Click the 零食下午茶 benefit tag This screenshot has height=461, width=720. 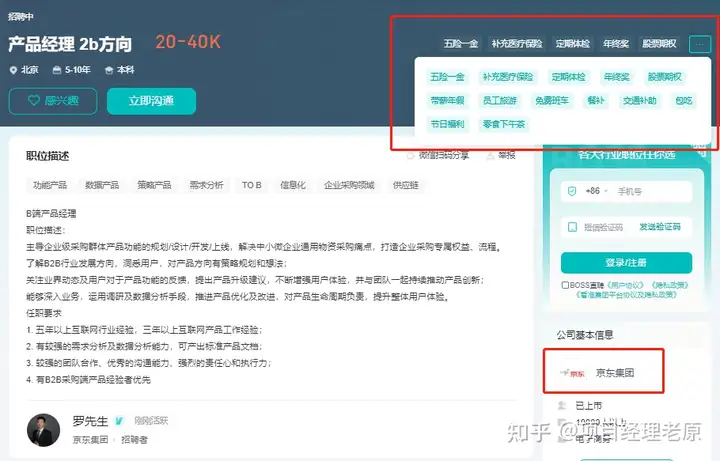[x=504, y=124]
